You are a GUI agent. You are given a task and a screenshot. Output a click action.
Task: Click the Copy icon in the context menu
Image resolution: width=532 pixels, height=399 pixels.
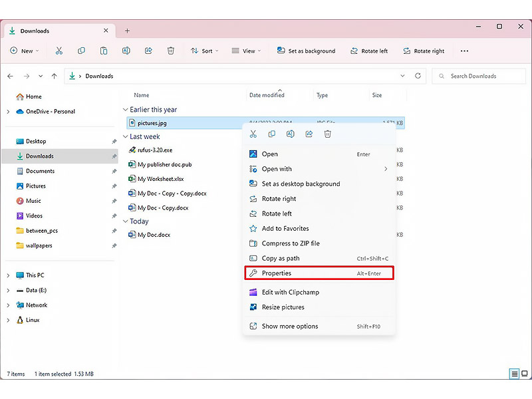(x=272, y=134)
